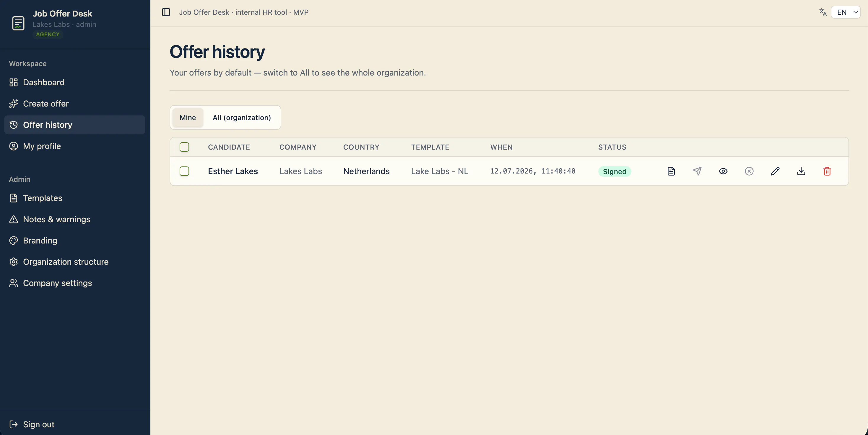Viewport: 868px width, 435px height.
Task: Click the Create offer sparkle icon
Action: click(x=14, y=104)
